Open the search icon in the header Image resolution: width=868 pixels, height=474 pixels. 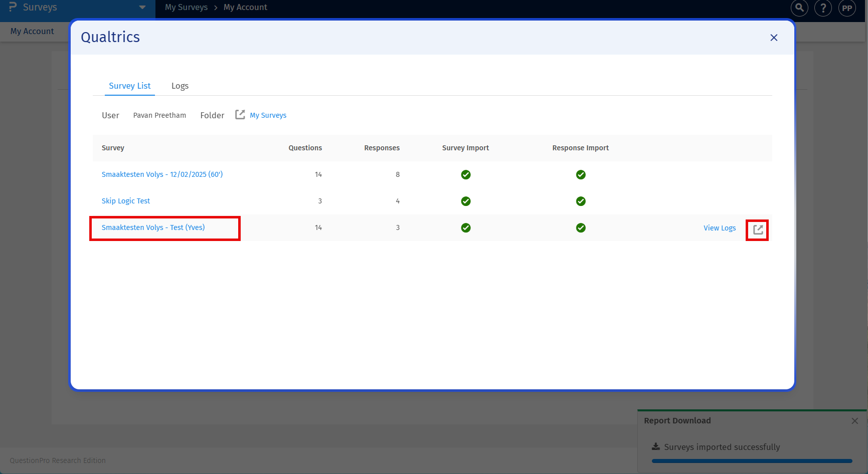[799, 8]
